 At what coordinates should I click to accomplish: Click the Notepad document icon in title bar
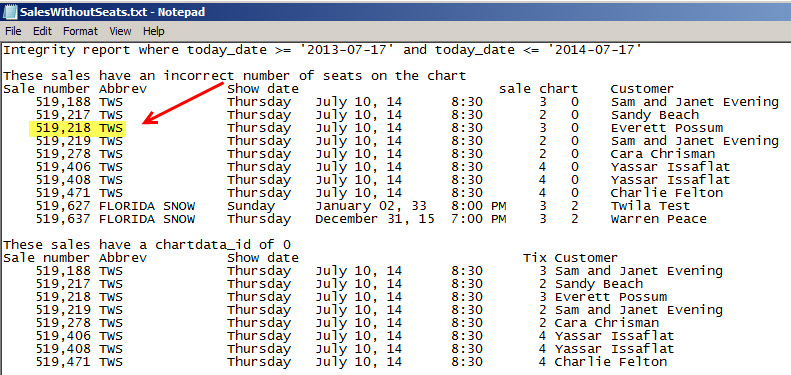coord(10,11)
